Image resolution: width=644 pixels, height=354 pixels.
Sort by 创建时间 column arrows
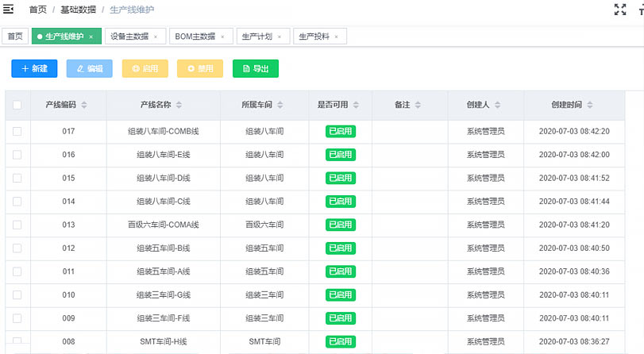point(590,105)
